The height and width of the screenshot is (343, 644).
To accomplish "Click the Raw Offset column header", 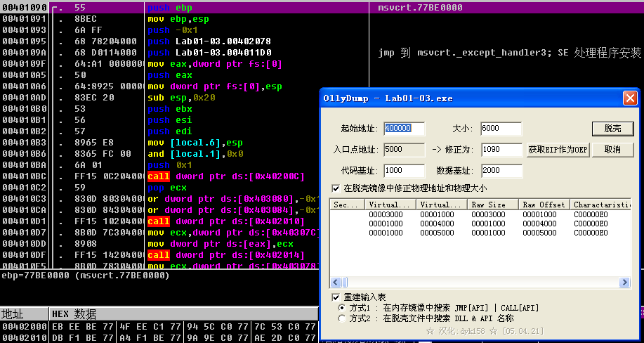I will [x=545, y=205].
